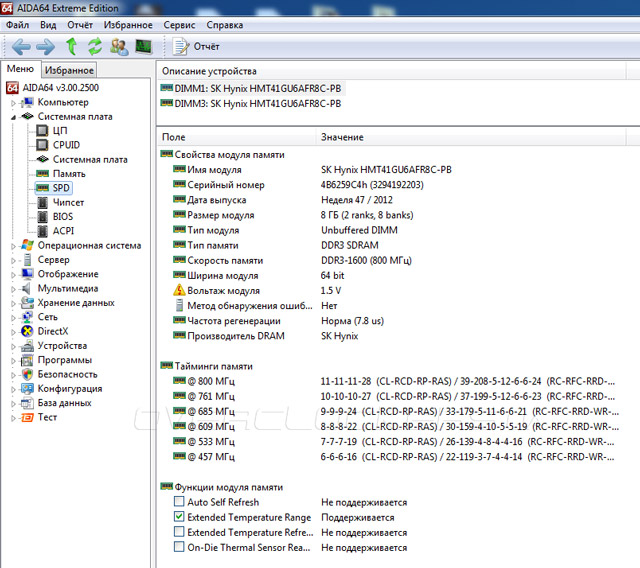Click the Мультимедиа speaker icon

tap(27, 288)
